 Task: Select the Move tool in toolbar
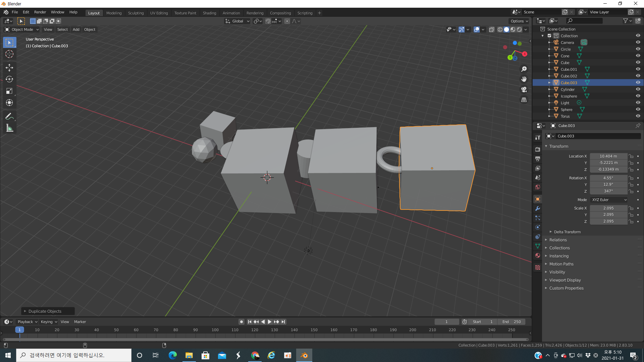click(9, 68)
